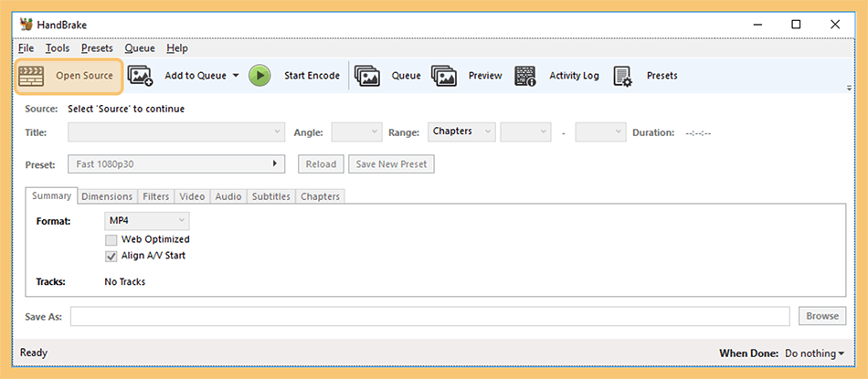Maximize the HandBrake window

coord(796,25)
